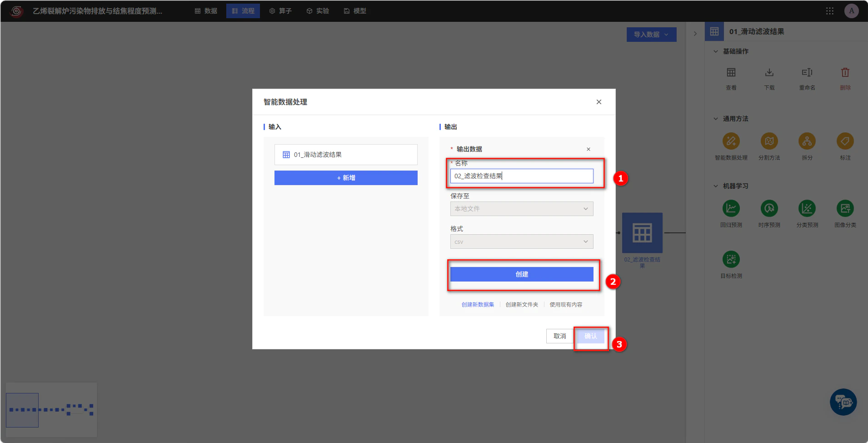Click the 02_滤波检查结果 node on canvas

click(642, 233)
